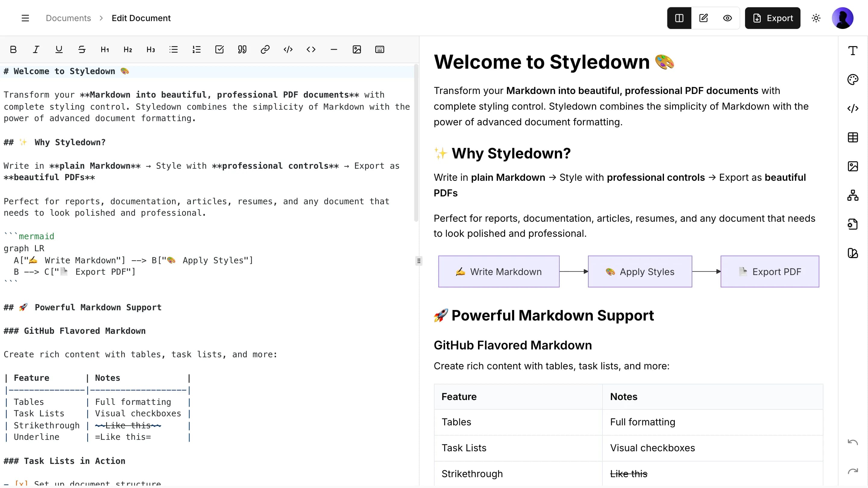Image resolution: width=868 pixels, height=488 pixels.
Task: Switch to split view mode
Action: click(x=679, y=18)
